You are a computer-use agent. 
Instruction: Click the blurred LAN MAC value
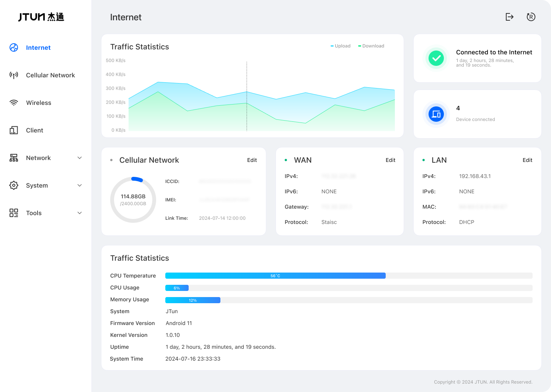483,207
